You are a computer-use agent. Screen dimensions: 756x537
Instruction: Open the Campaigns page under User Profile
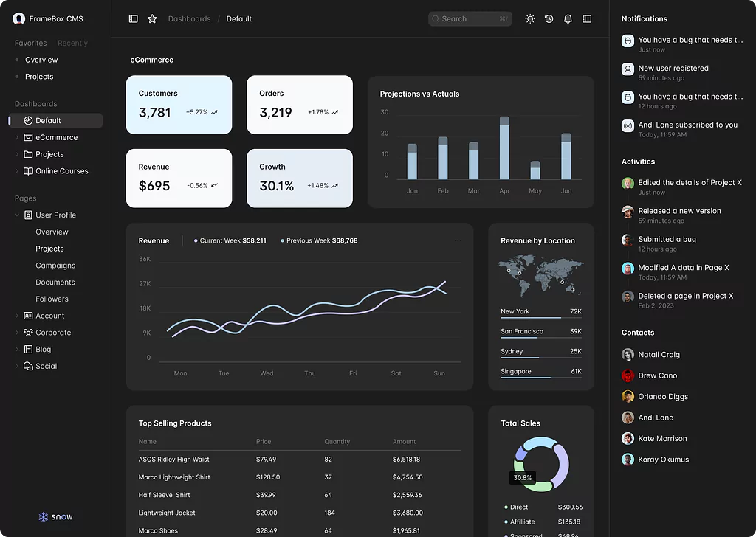(55, 265)
